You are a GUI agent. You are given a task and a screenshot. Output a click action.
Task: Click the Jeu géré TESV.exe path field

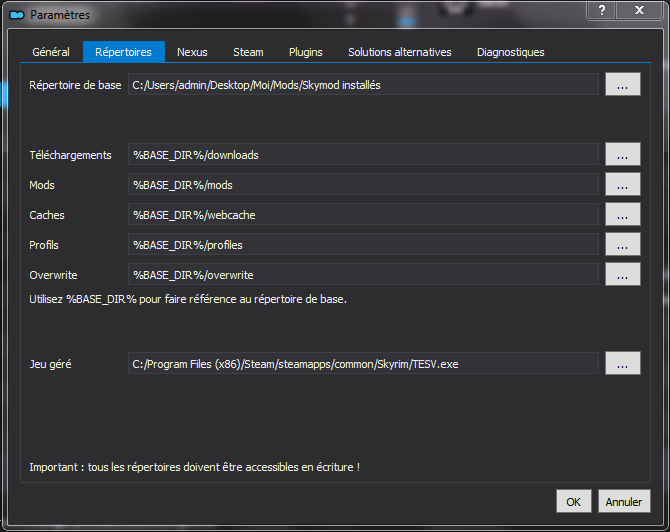(363, 364)
